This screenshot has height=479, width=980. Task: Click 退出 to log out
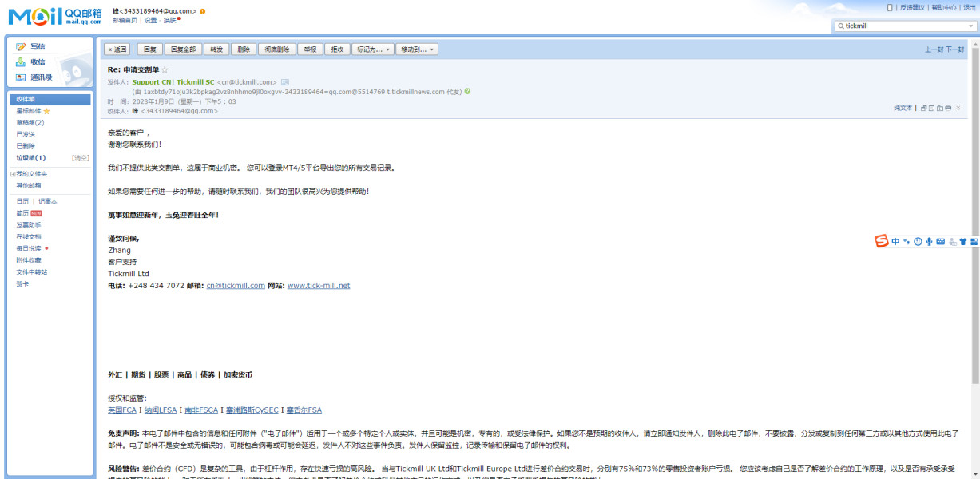point(970,7)
